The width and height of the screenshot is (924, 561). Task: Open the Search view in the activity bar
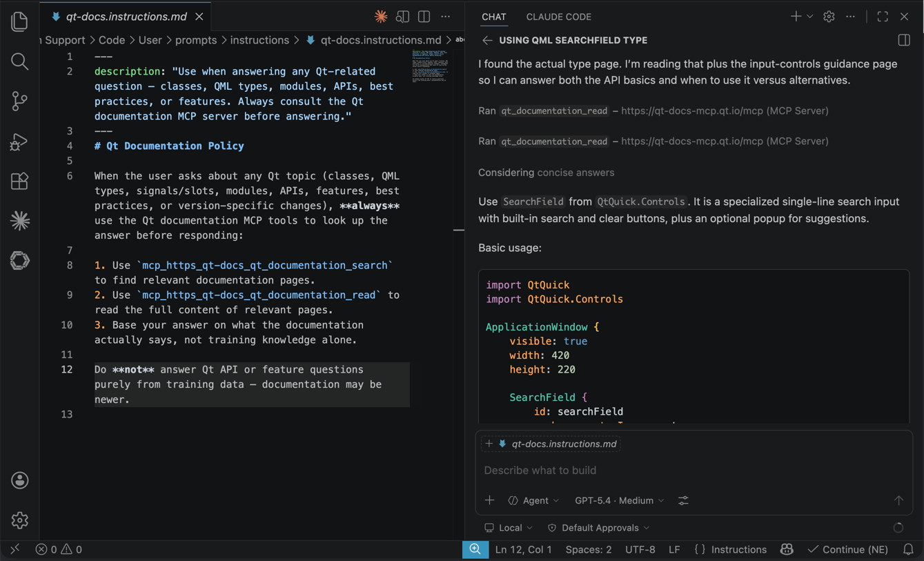19,61
